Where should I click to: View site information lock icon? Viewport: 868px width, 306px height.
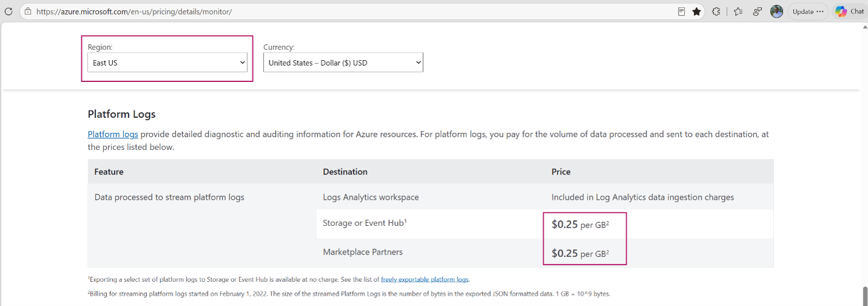point(28,12)
